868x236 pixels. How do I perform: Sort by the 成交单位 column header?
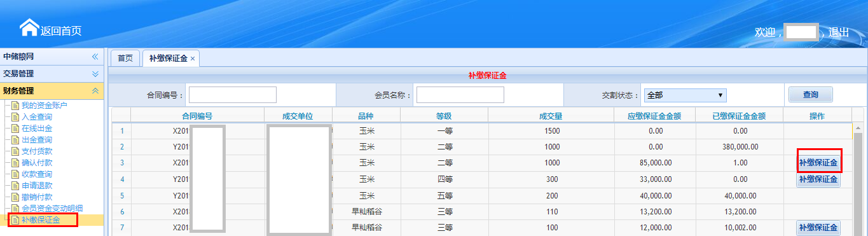[298, 116]
